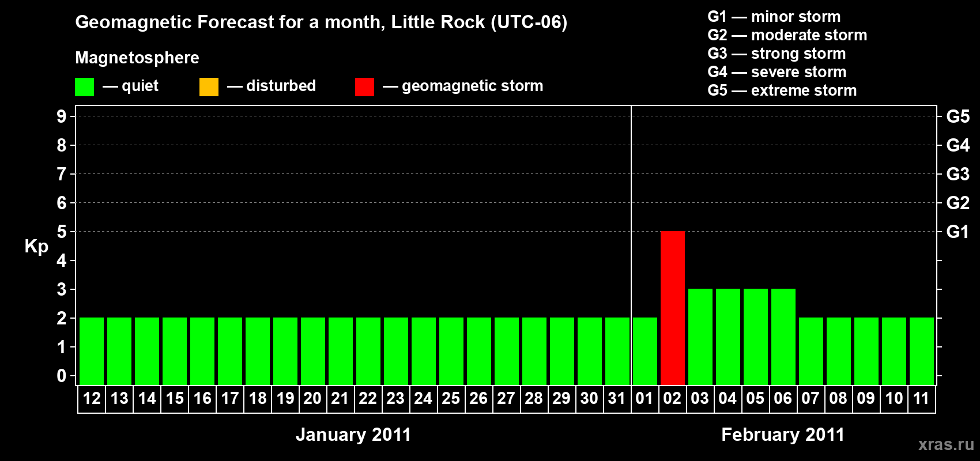This screenshot has width=980, height=461.
Task: Click date cell 01 on the axis
Action: 645,399
